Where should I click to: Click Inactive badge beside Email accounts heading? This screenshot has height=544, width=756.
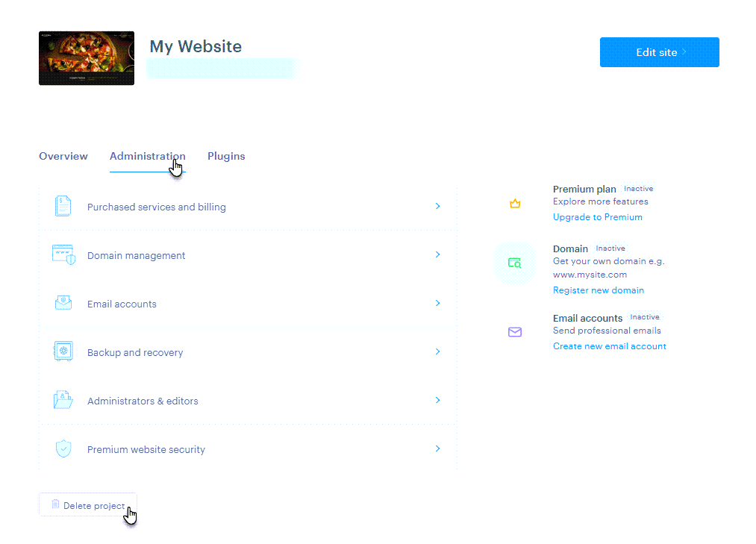pos(645,317)
